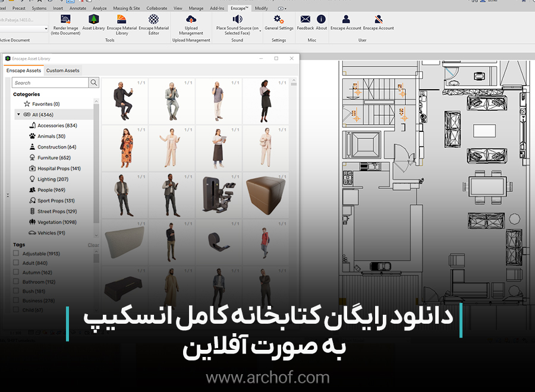Viewport: 535px width, 392px height.
Task: Check the Business (278) tag
Action: coord(16,301)
